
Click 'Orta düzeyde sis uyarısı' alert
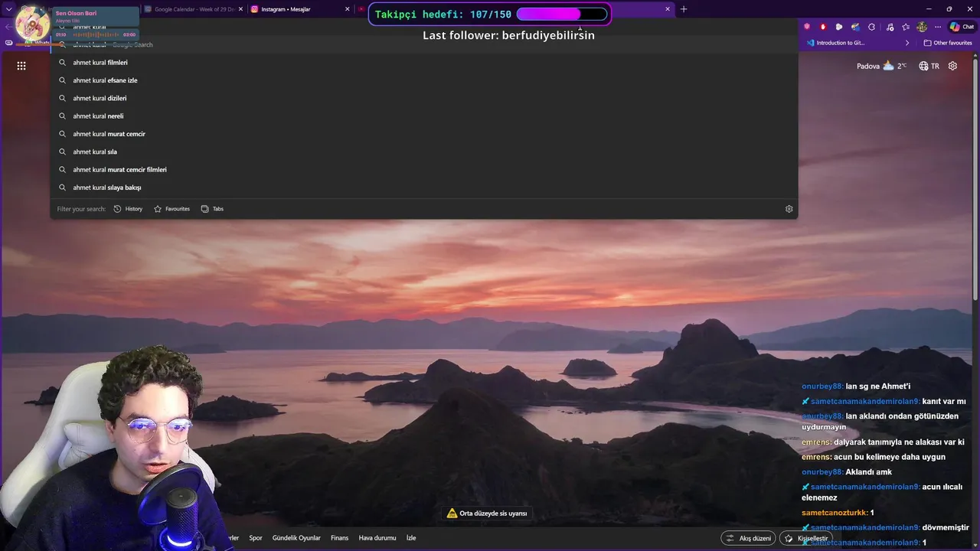(487, 514)
